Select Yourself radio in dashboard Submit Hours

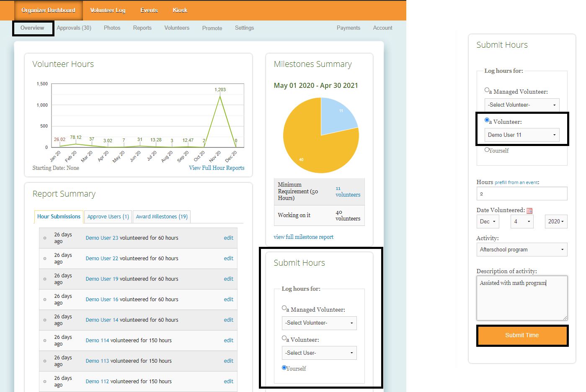click(x=284, y=368)
